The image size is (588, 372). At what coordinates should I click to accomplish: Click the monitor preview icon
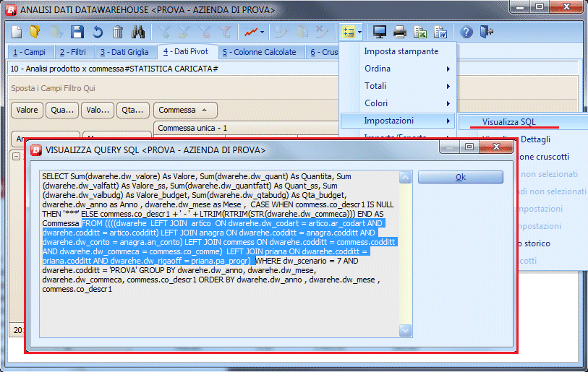(x=380, y=33)
